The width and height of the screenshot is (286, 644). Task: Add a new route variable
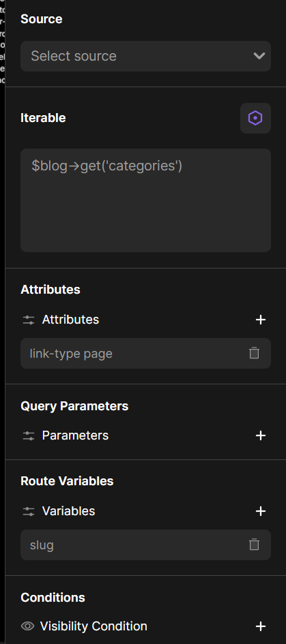click(x=261, y=511)
